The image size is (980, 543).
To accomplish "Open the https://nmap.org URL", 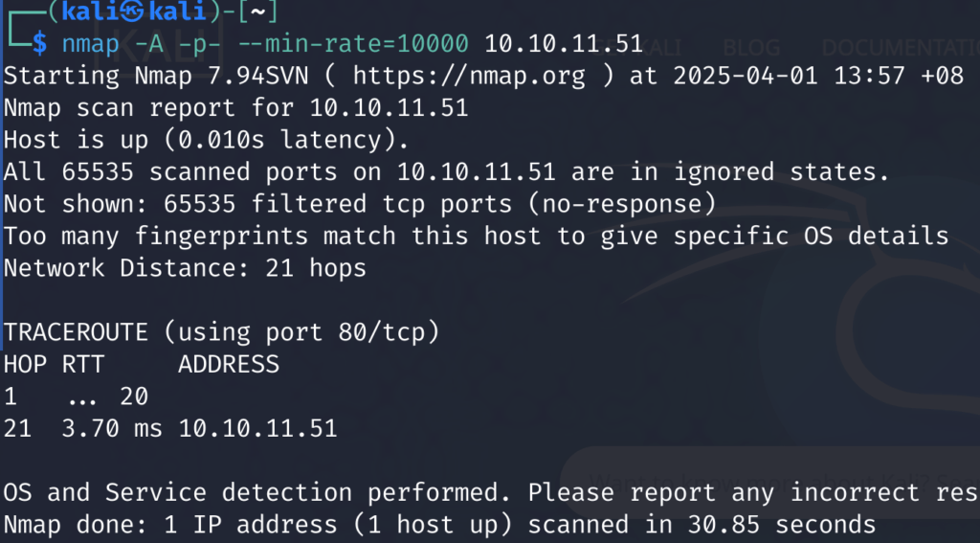I will [x=469, y=76].
